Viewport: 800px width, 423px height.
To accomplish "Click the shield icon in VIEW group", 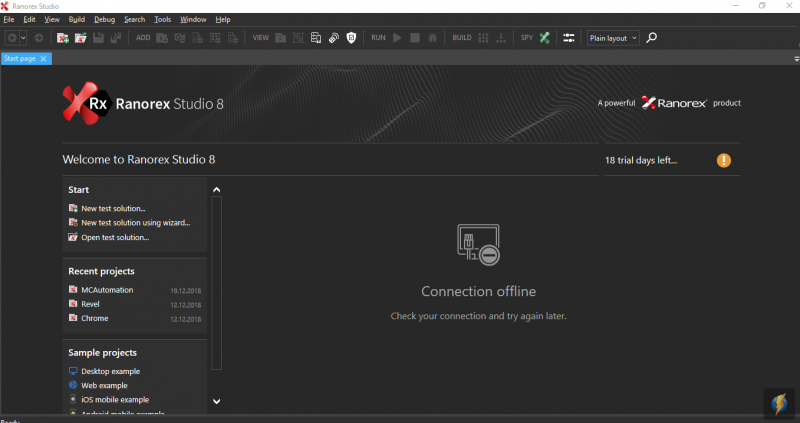I will 351,38.
